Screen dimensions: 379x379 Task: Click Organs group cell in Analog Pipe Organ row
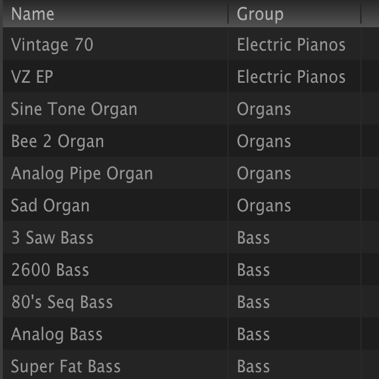[x=264, y=174]
